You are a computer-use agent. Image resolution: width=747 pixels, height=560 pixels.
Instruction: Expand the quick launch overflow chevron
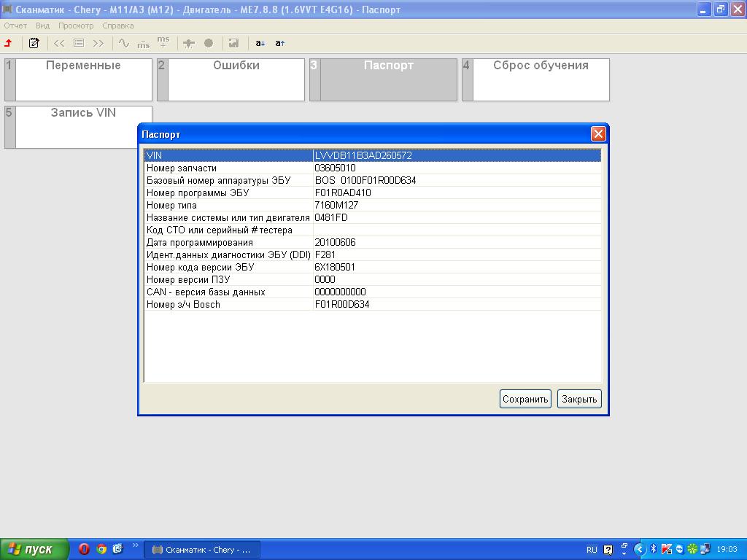coord(136,545)
